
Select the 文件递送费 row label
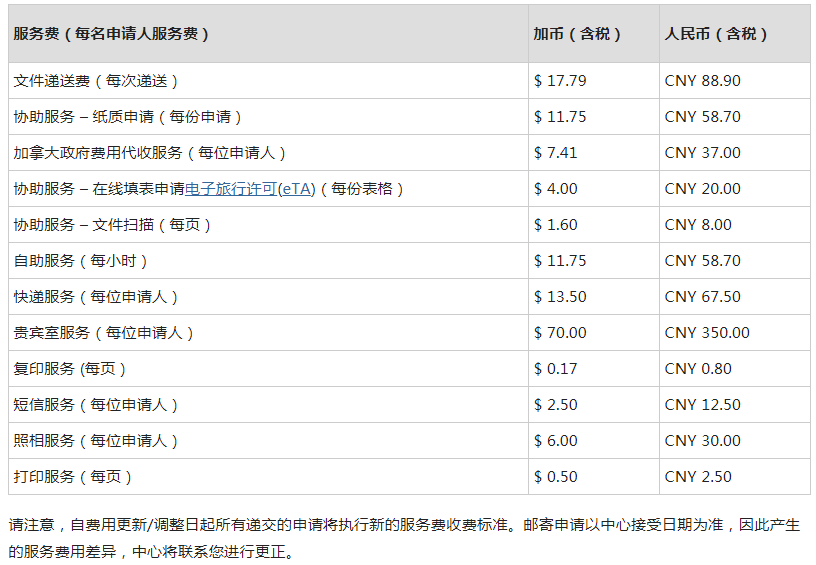[x=96, y=81]
